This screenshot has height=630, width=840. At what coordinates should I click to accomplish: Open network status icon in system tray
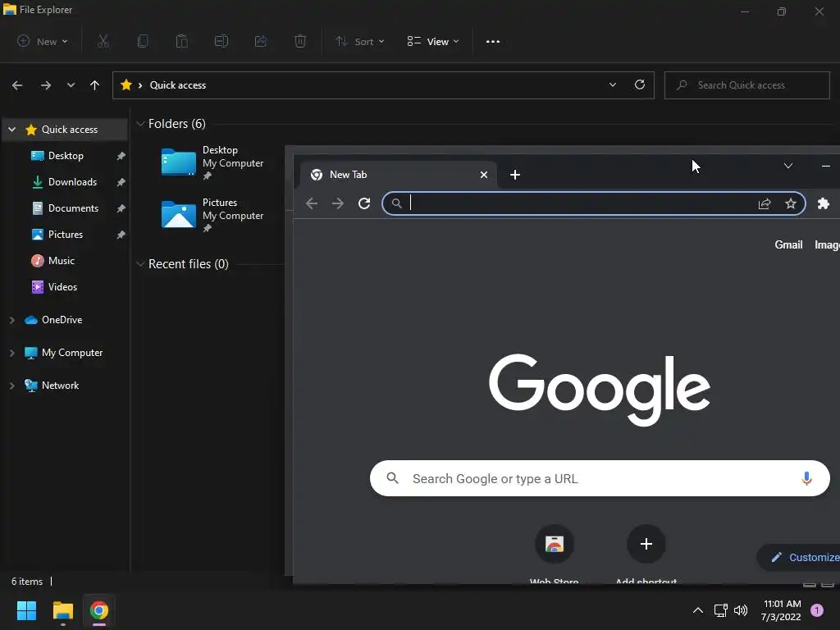pyautogui.click(x=720, y=610)
